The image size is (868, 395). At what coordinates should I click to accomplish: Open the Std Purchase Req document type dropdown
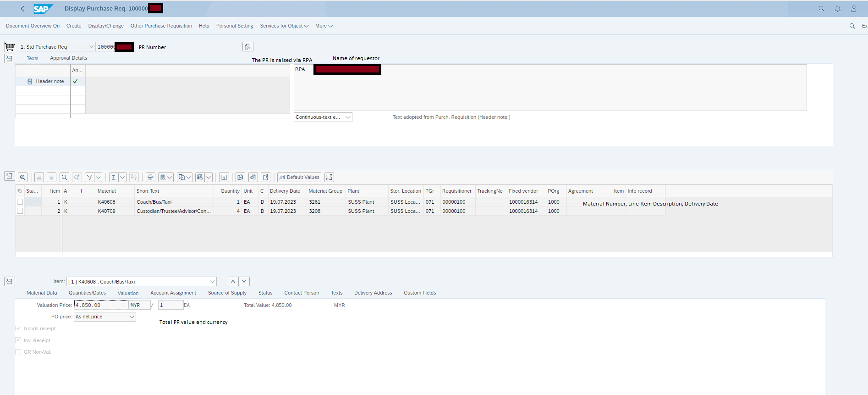click(91, 47)
